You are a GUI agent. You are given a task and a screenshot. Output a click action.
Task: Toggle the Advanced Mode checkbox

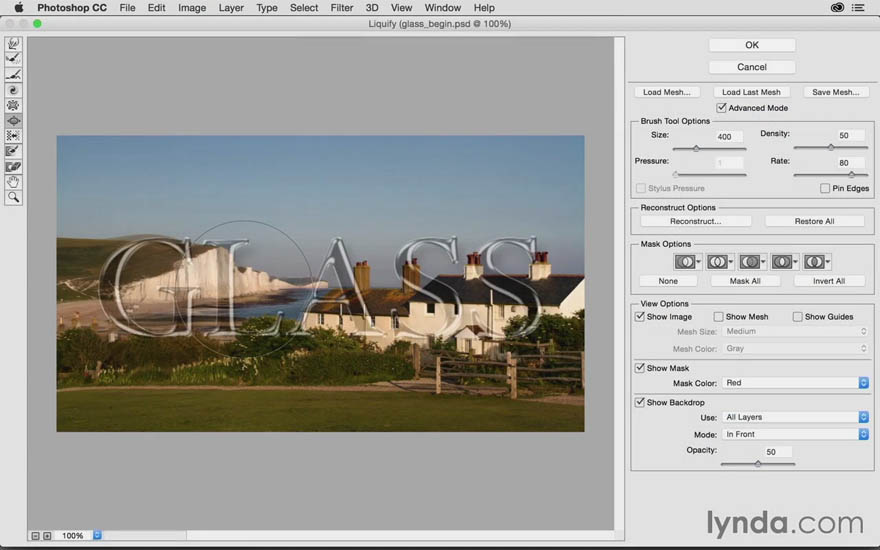(x=721, y=108)
